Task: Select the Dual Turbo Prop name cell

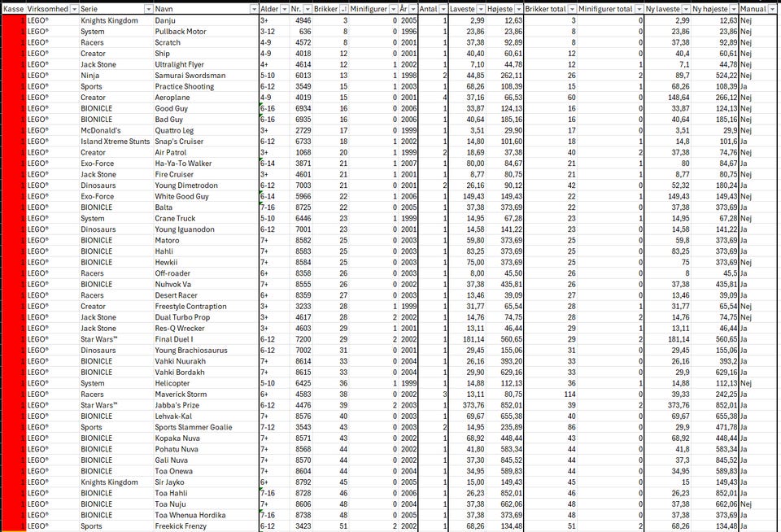Action: 206,317
